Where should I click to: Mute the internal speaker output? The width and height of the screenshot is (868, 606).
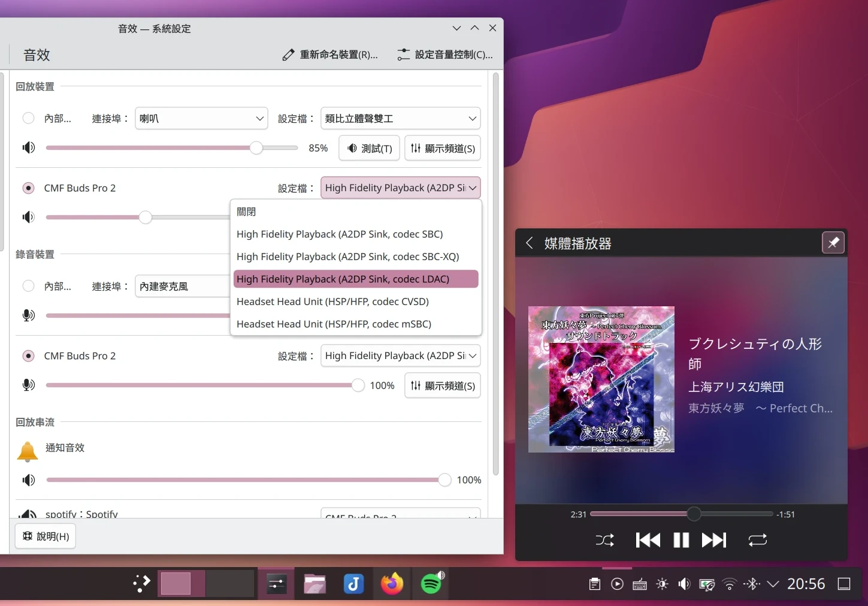pos(29,148)
